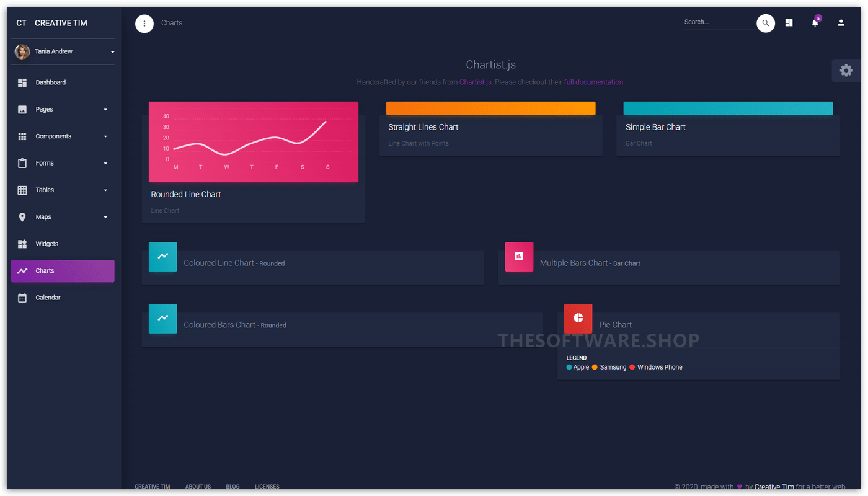Select Dashboard in the sidebar

(50, 82)
